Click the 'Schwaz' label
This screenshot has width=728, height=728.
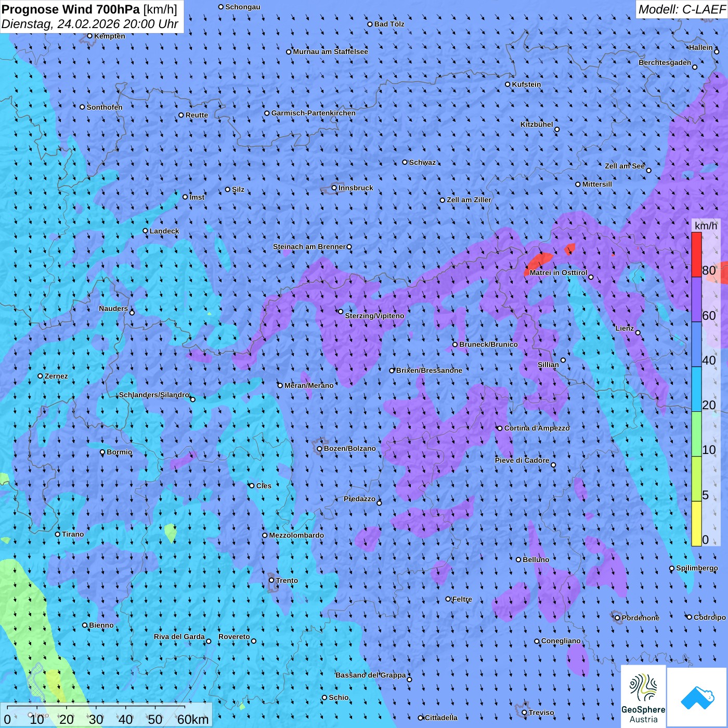[x=422, y=162]
